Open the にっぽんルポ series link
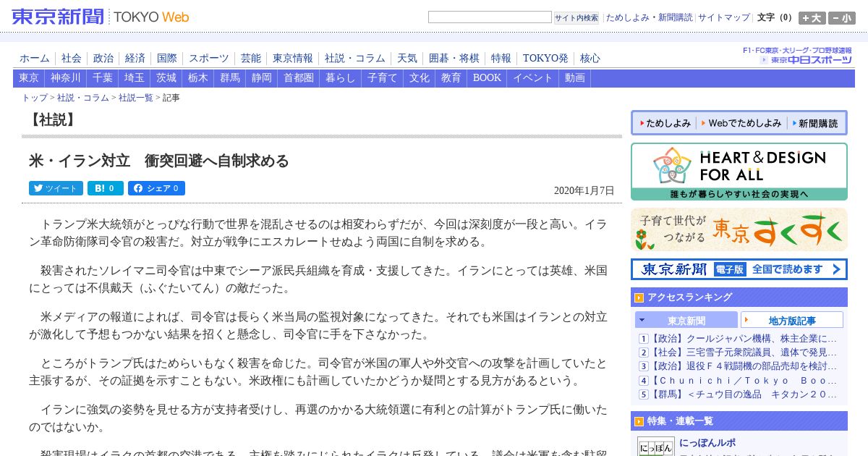 tap(707, 443)
